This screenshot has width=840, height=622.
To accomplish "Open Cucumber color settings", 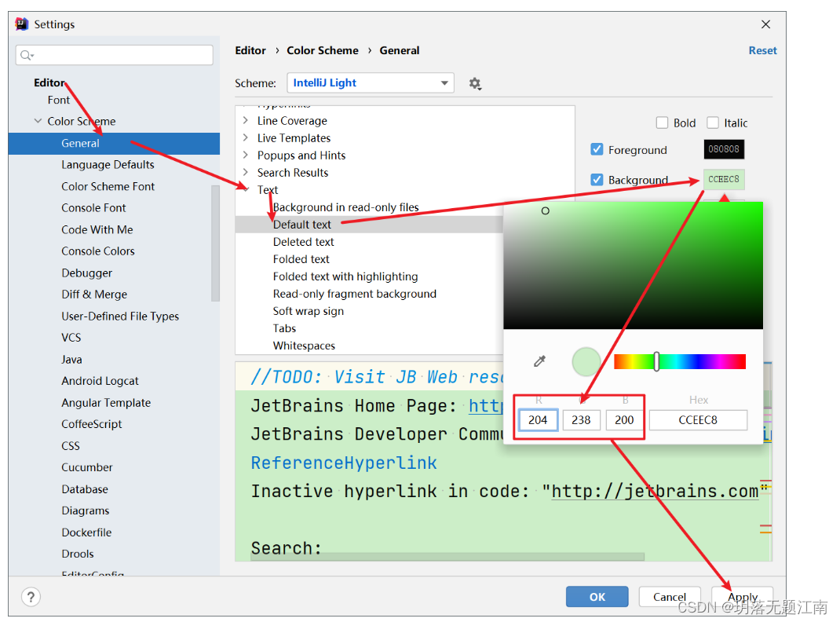I will click(x=87, y=467).
